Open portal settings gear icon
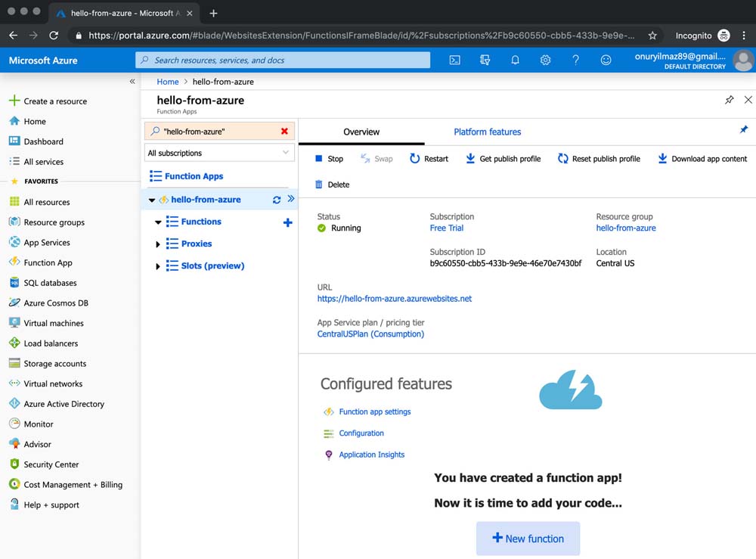 545,61
